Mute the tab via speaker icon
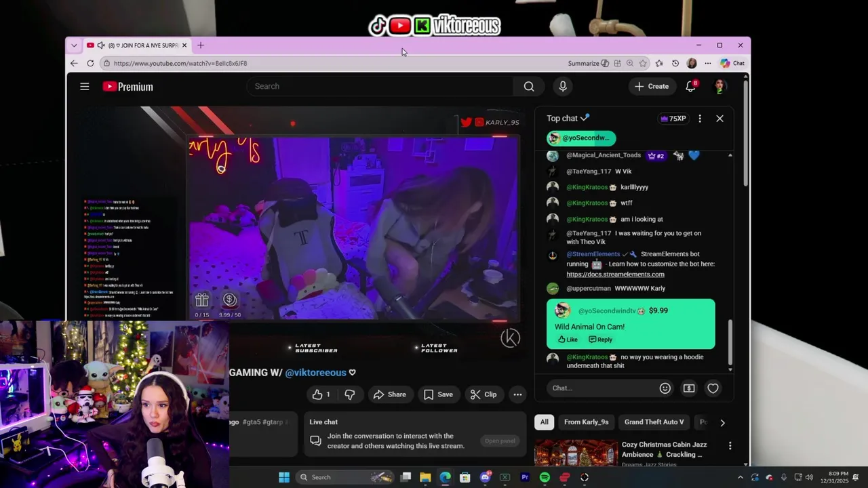The image size is (868, 488). coord(101,45)
